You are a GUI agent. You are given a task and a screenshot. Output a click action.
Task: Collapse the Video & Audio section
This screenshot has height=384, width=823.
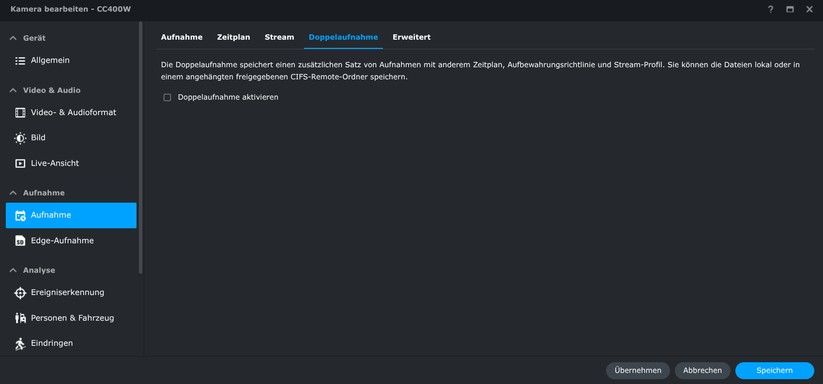click(14, 90)
